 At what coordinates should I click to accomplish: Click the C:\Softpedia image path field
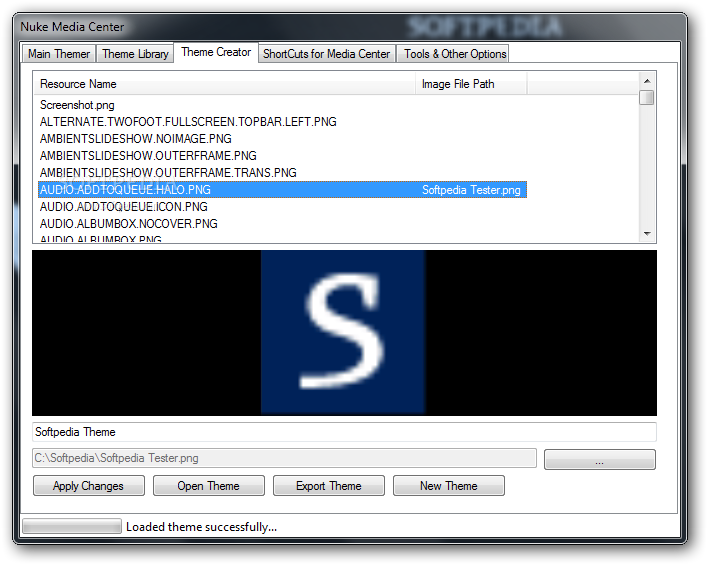tap(284, 458)
